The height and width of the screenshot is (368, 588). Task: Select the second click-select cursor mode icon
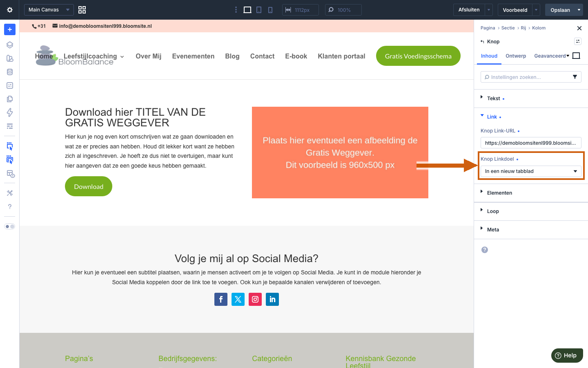[10, 159]
